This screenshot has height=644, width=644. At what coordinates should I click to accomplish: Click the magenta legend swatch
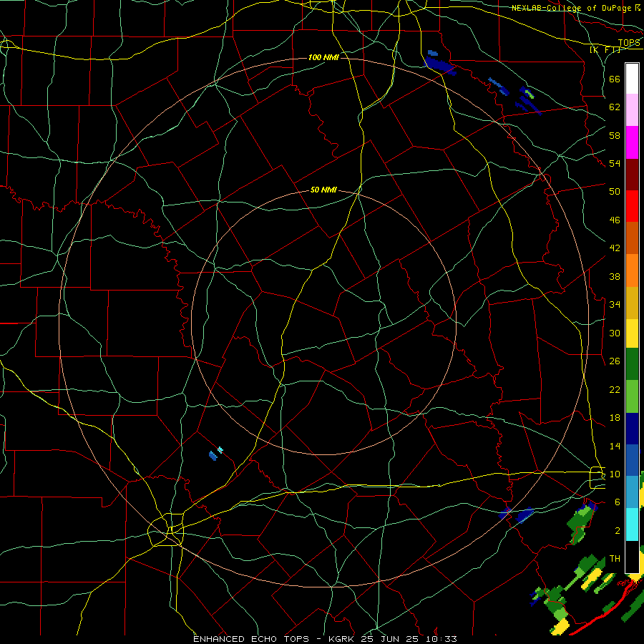click(632, 142)
